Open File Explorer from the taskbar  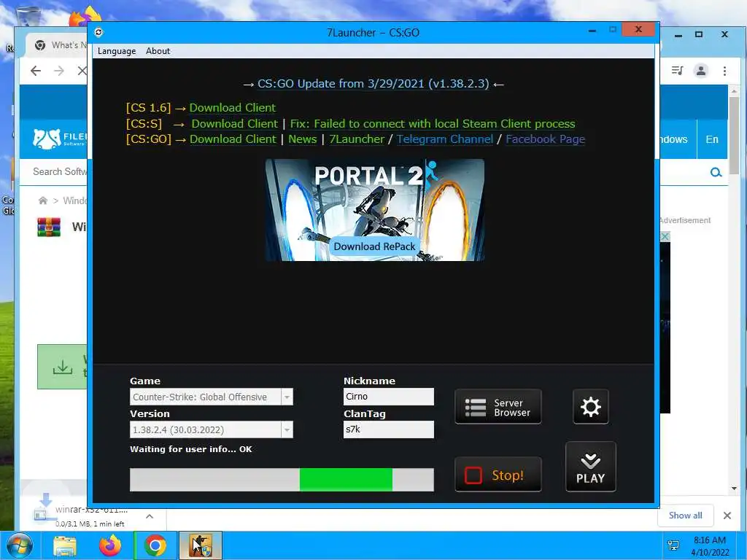click(x=65, y=545)
